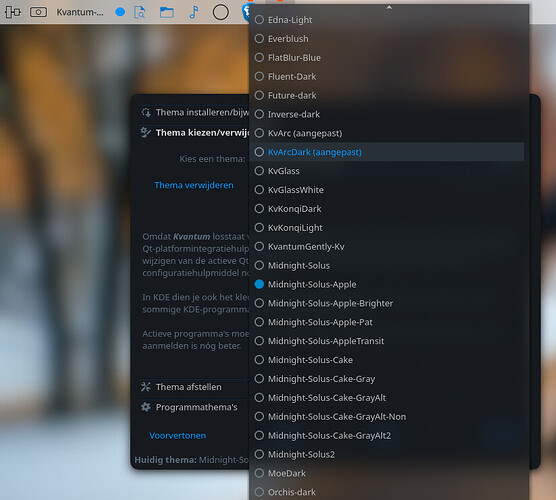Choose Everblush from the theme list
The height and width of the screenshot is (500, 556).
pyautogui.click(x=387, y=39)
